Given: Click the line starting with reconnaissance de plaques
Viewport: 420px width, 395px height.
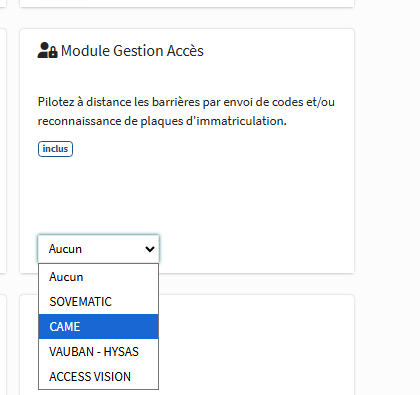Looking at the screenshot, I should tap(162, 121).
